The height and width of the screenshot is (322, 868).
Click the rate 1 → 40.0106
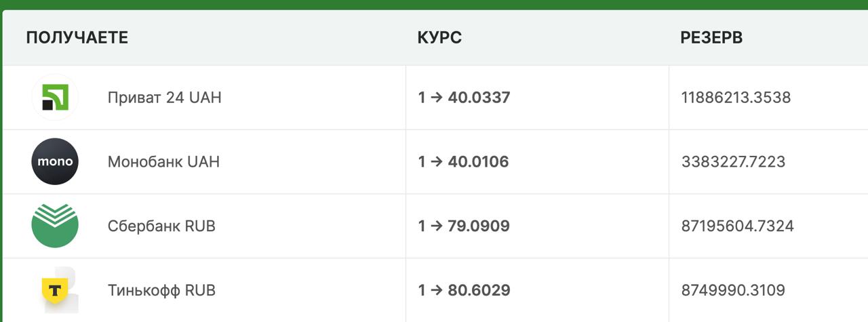click(463, 162)
